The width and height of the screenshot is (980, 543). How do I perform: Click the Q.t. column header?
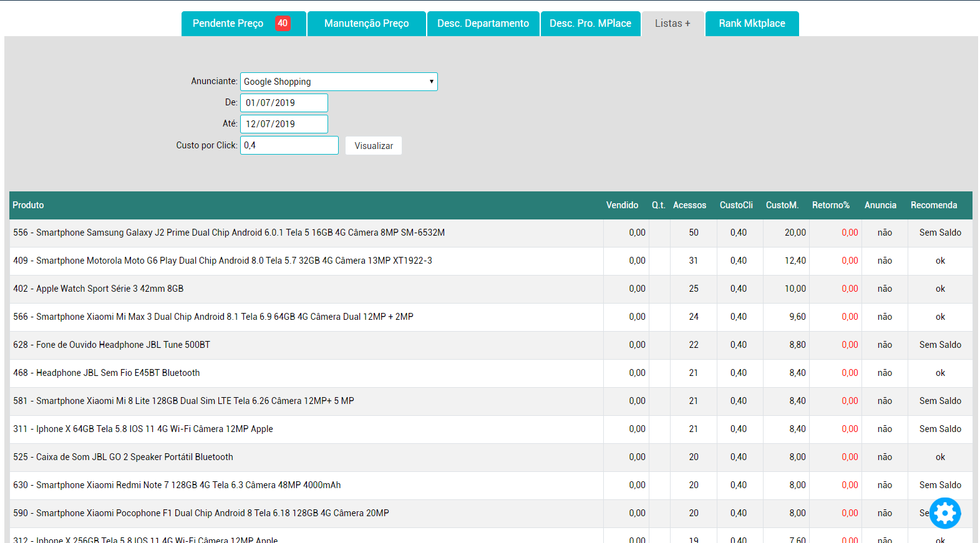pos(659,205)
